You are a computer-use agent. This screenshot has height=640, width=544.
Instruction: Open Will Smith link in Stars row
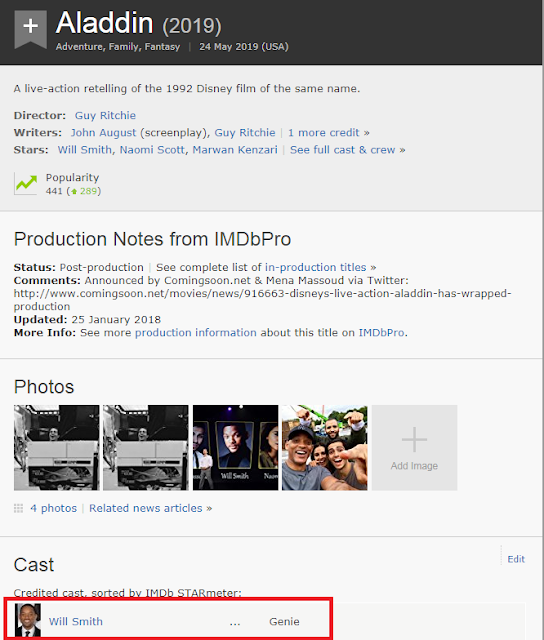tap(84, 150)
